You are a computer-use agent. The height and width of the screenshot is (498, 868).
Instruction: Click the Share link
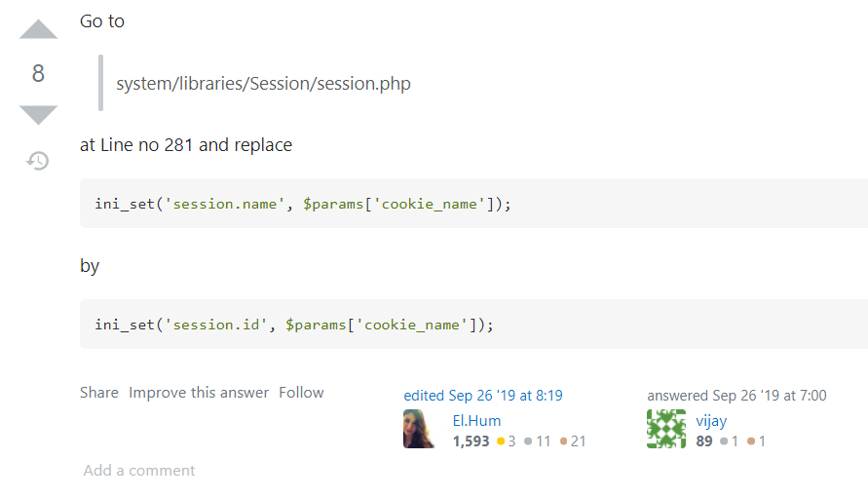[x=99, y=393]
